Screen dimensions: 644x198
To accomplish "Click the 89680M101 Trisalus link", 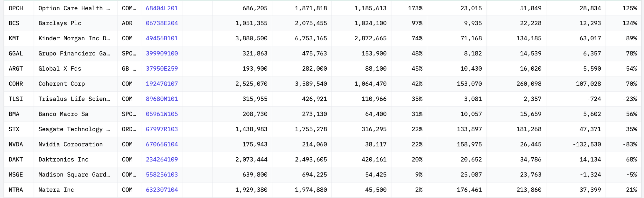I will (162, 99).
